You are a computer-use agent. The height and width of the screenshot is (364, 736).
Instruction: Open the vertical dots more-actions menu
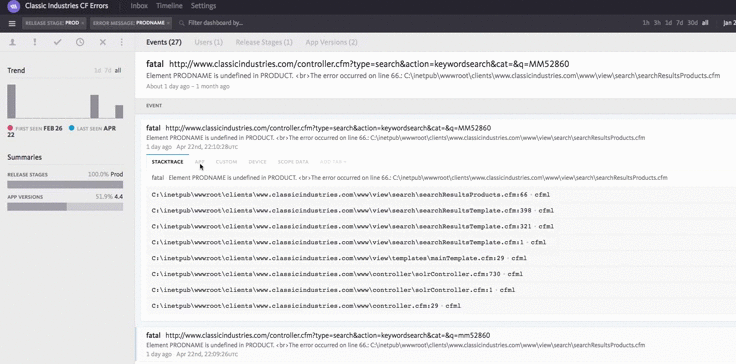point(122,42)
